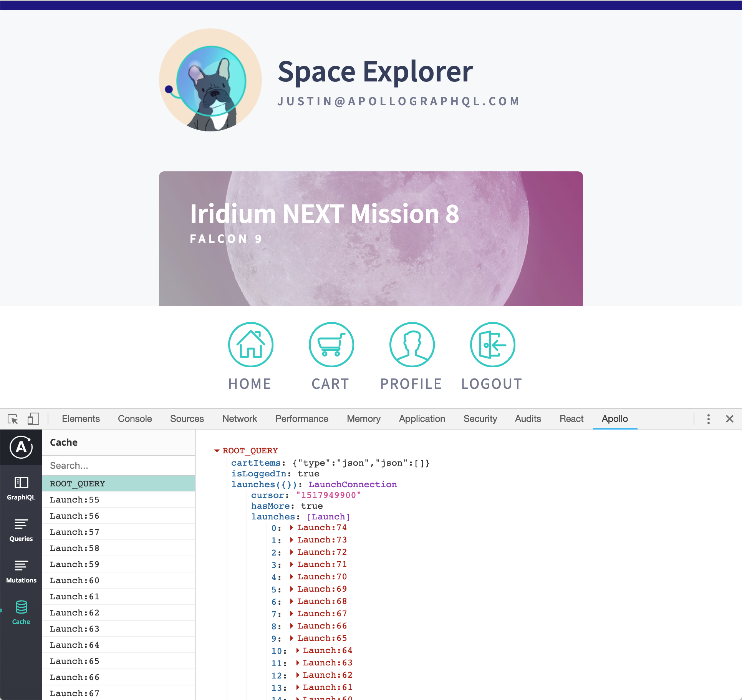Click the space dog avatar image
Screen dimensions: 742x700
210,80
